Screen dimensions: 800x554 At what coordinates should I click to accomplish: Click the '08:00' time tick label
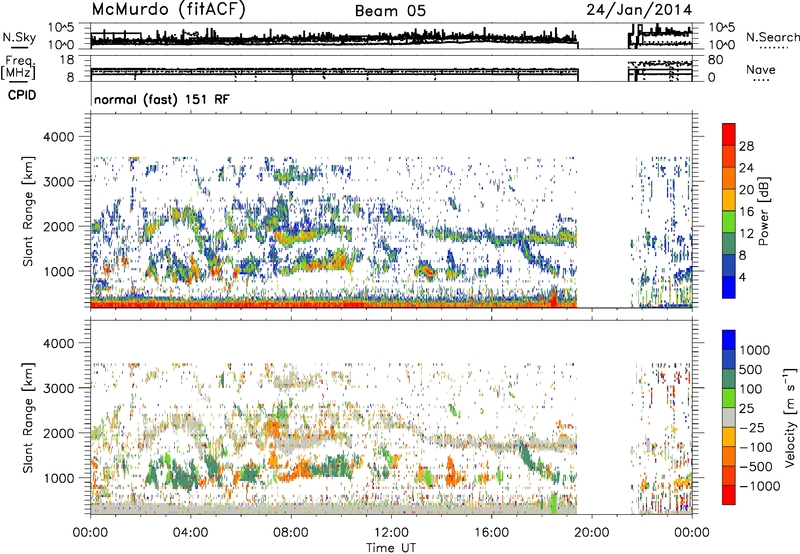click(291, 533)
